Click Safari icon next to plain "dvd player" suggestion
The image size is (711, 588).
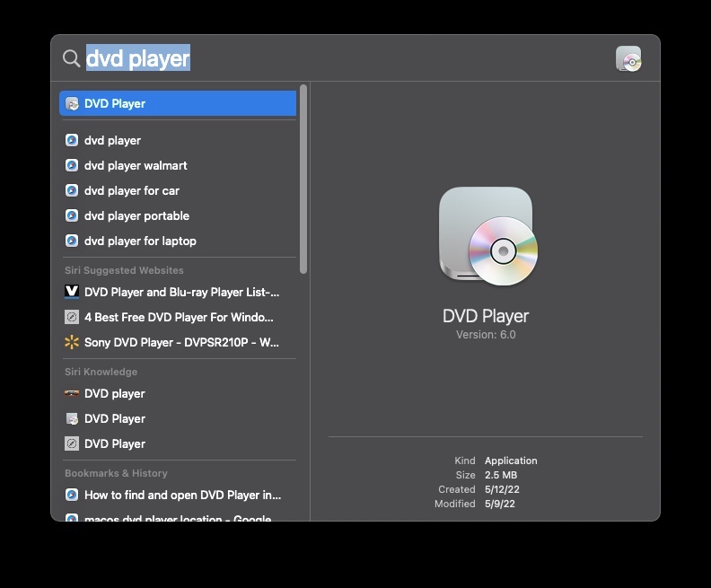click(72, 140)
